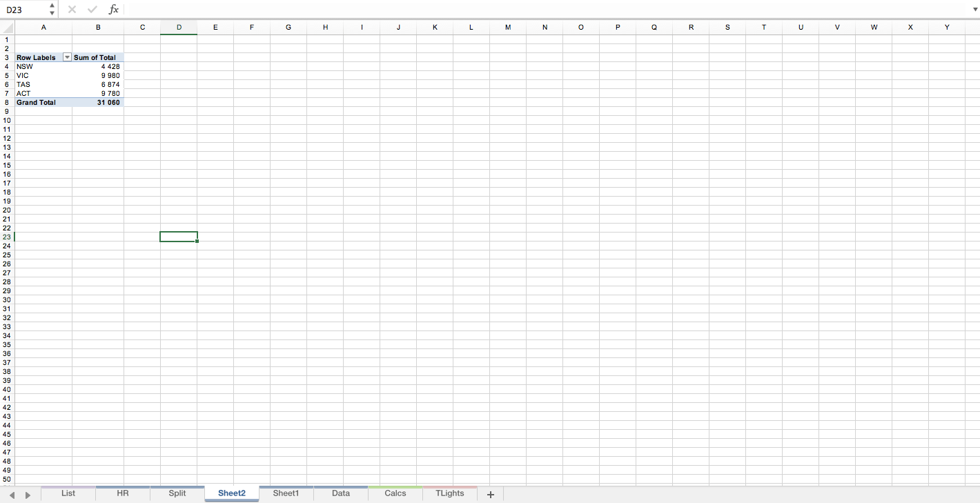Select the value 4 428 cell
The image size is (980, 503).
(x=98, y=66)
